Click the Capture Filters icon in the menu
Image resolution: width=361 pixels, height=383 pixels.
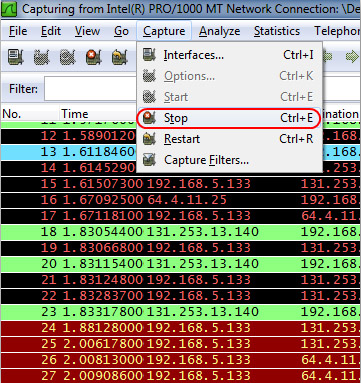coord(149,160)
